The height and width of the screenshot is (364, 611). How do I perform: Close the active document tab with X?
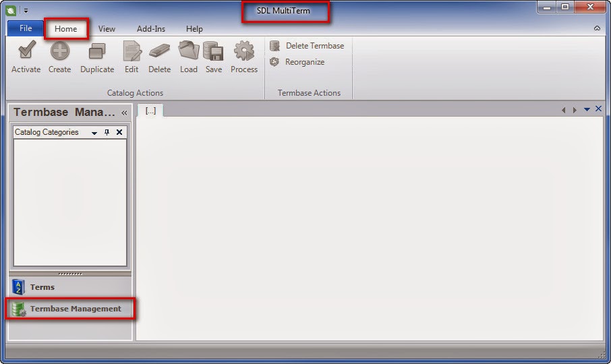click(x=599, y=109)
